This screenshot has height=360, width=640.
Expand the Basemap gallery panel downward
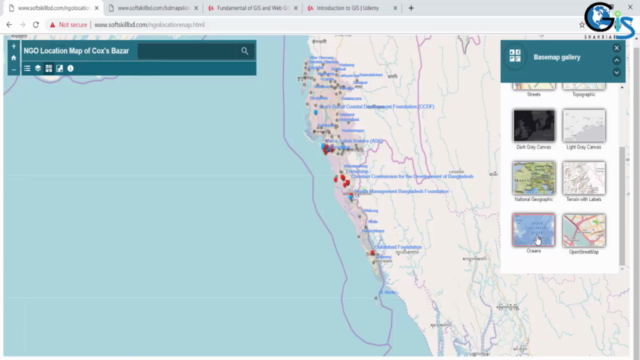(617, 72)
